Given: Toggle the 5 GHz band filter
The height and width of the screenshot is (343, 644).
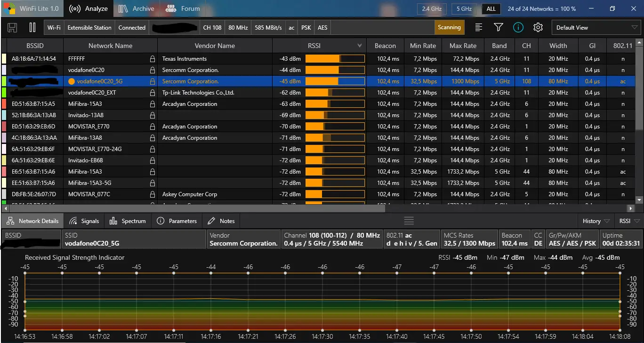Looking at the screenshot, I should (463, 9).
